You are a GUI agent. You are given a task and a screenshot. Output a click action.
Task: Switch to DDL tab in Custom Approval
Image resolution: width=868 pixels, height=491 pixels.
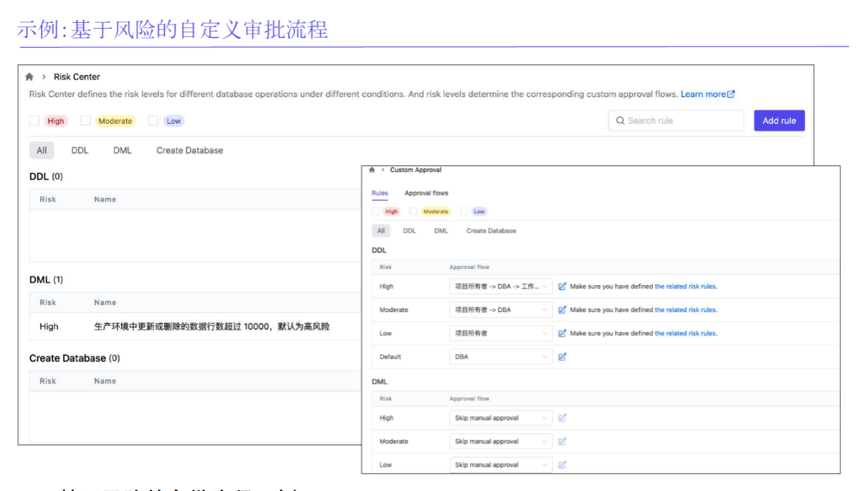pyautogui.click(x=409, y=231)
